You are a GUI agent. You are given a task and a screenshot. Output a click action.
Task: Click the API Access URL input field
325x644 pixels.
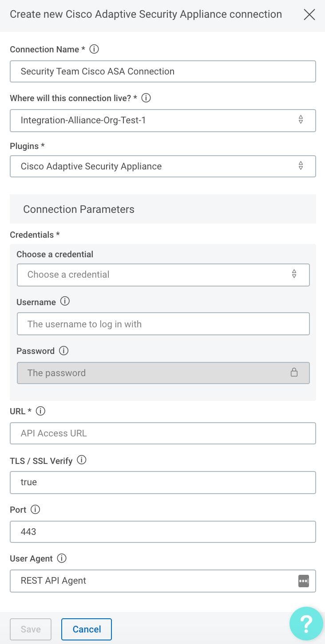[x=163, y=433]
